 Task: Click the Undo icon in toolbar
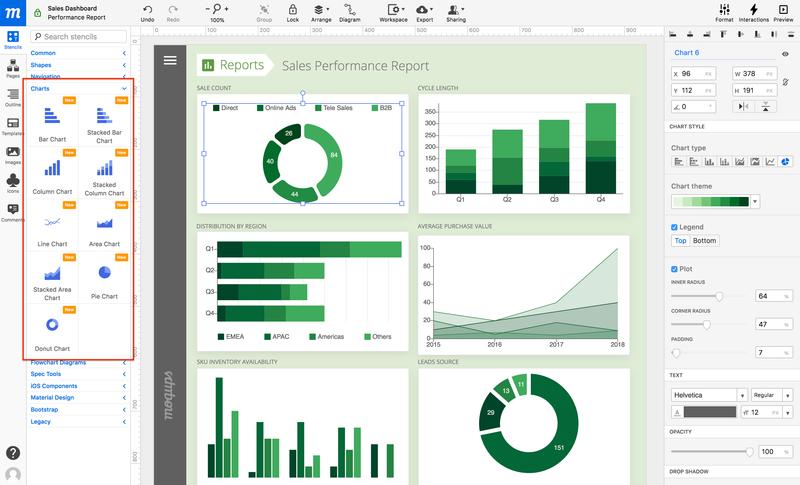pos(147,10)
